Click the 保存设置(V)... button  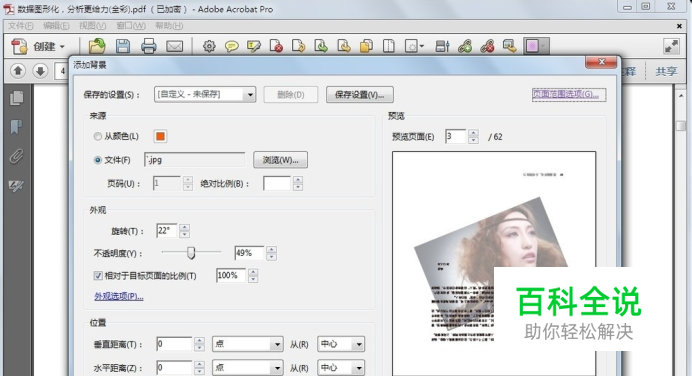pos(360,94)
